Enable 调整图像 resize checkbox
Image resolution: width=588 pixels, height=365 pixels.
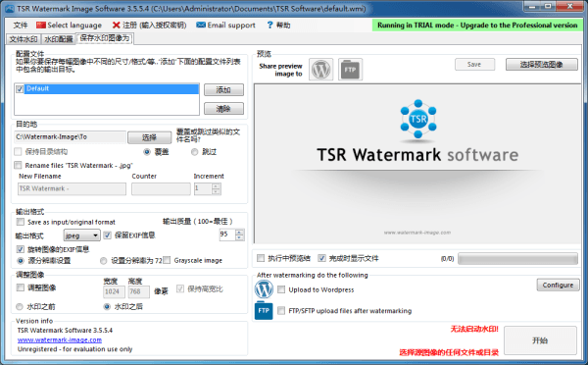pyautogui.click(x=21, y=287)
